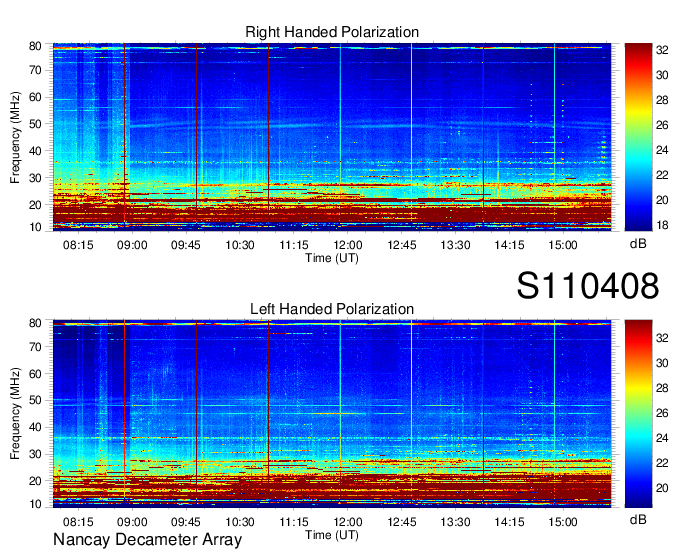This screenshot has width=680, height=552.
Task: Click the 12:00 time tick on top plot
Action: [x=347, y=245]
